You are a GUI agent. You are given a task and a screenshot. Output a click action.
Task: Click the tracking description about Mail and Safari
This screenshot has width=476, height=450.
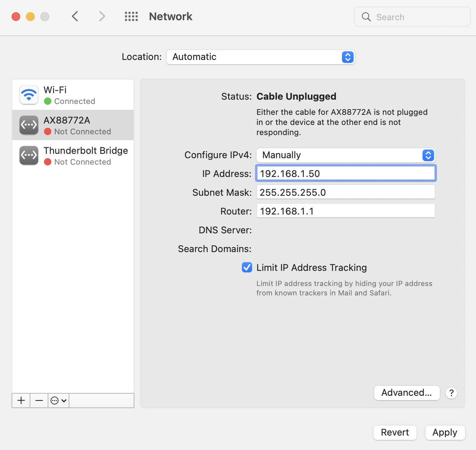click(x=344, y=288)
